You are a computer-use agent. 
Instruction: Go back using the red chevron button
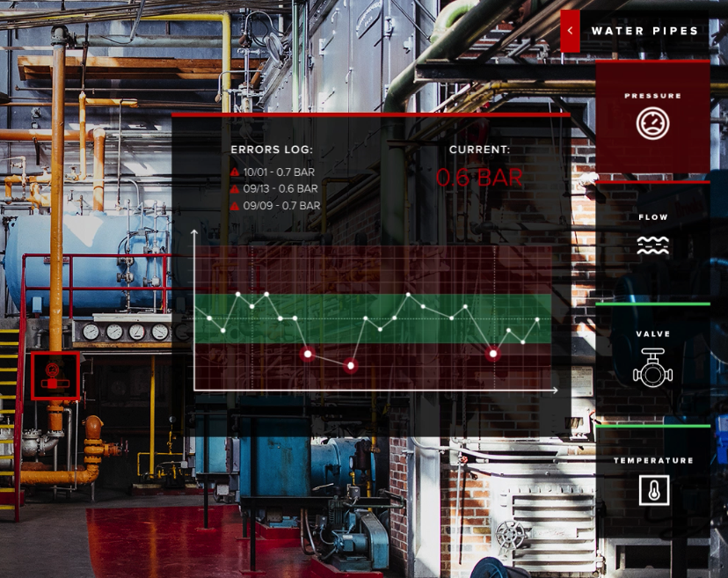click(570, 31)
